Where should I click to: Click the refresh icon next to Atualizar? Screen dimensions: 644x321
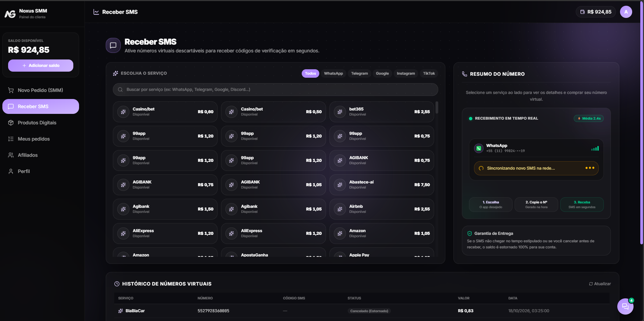591,284
